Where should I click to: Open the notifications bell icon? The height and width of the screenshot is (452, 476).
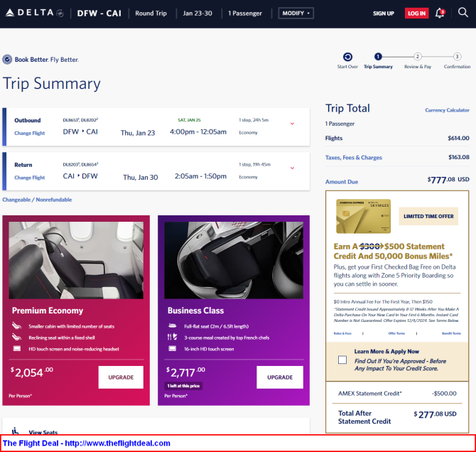click(x=440, y=13)
